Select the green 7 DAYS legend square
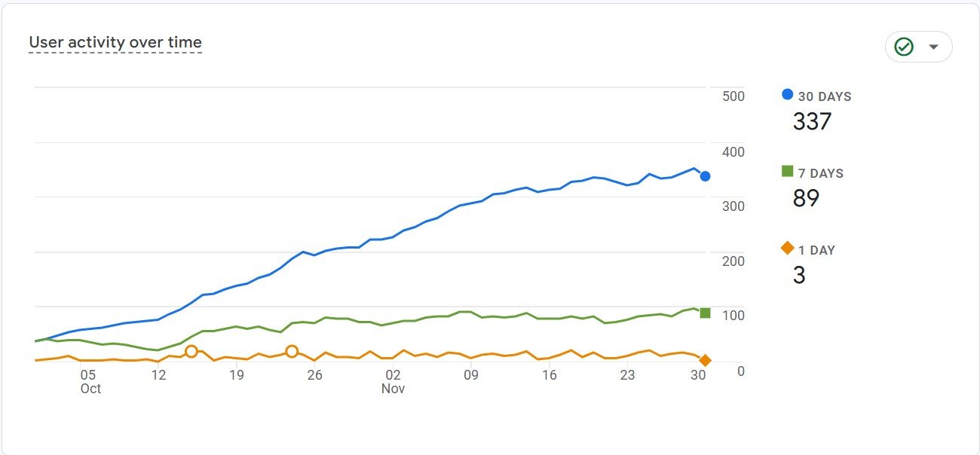The image size is (980, 455). point(786,173)
